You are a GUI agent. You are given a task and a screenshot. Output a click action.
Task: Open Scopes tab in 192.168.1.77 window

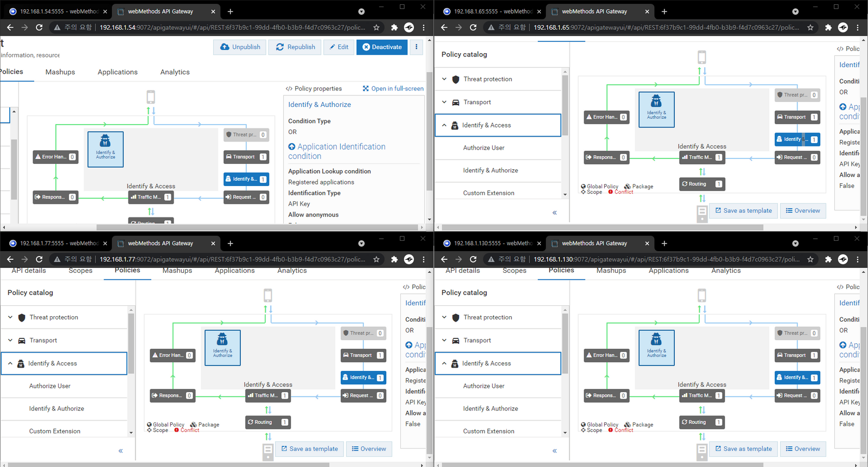(x=80, y=271)
